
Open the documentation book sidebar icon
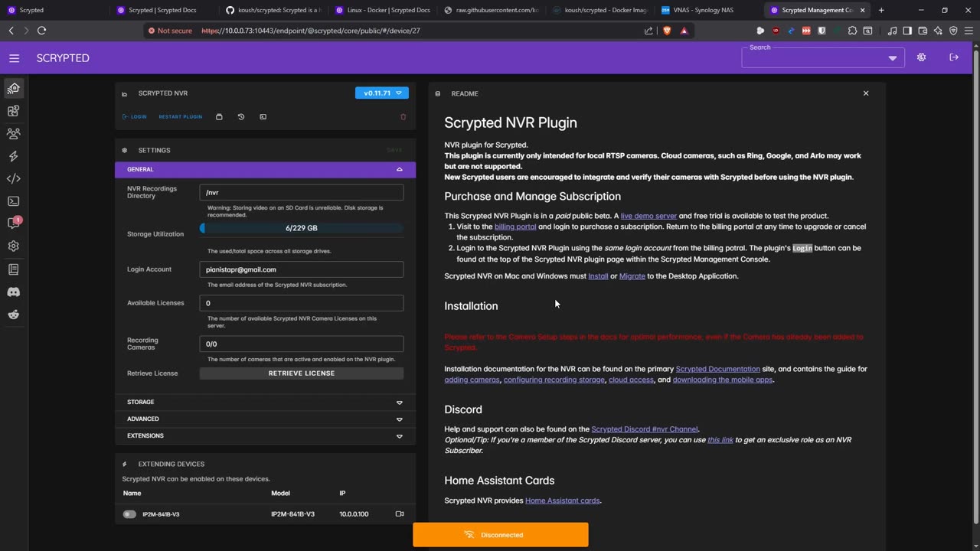14,269
